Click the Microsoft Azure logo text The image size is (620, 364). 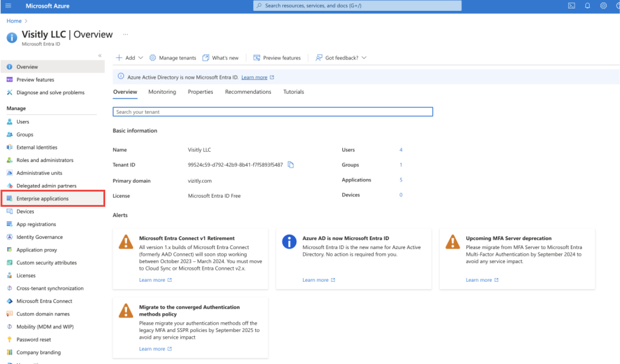[x=48, y=6]
